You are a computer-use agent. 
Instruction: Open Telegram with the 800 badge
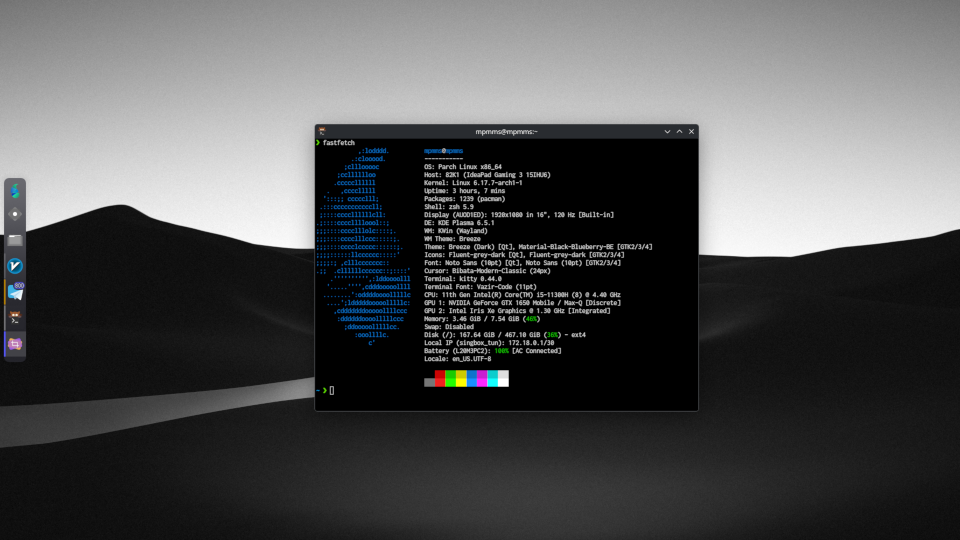click(x=16, y=292)
